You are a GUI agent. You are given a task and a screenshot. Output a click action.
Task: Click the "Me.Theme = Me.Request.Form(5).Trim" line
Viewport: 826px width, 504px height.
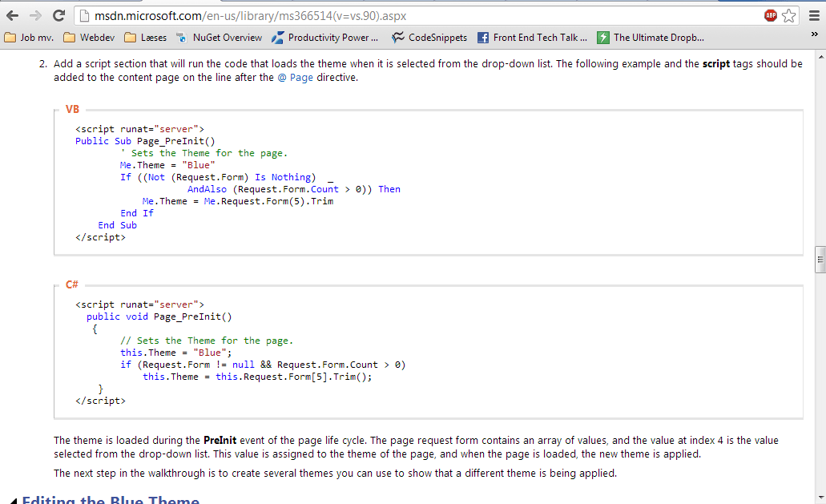[x=238, y=201]
